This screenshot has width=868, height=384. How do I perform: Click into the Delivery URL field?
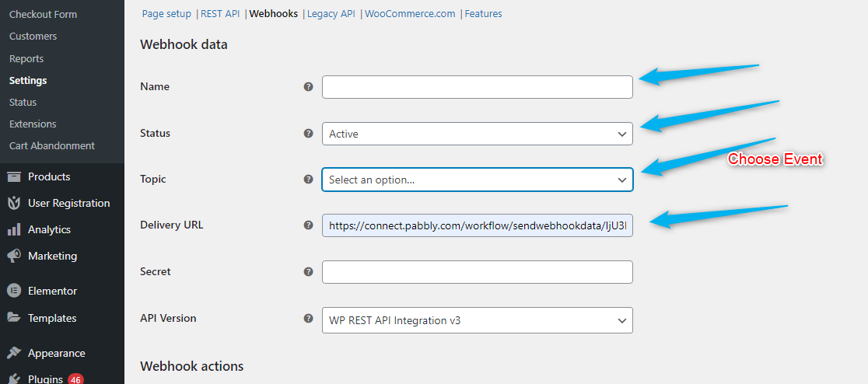click(477, 225)
